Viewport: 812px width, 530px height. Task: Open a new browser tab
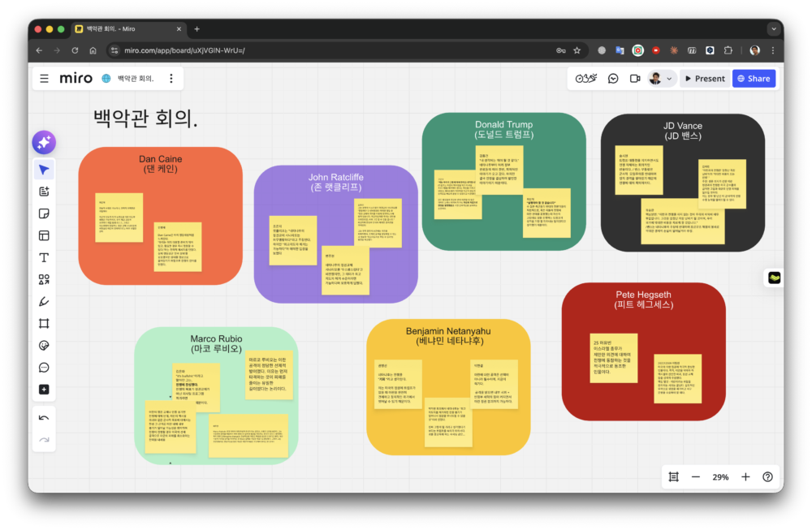coord(197,28)
